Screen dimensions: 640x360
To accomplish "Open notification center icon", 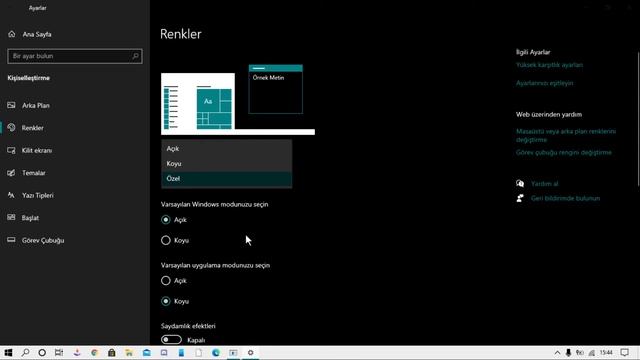I will (624, 353).
